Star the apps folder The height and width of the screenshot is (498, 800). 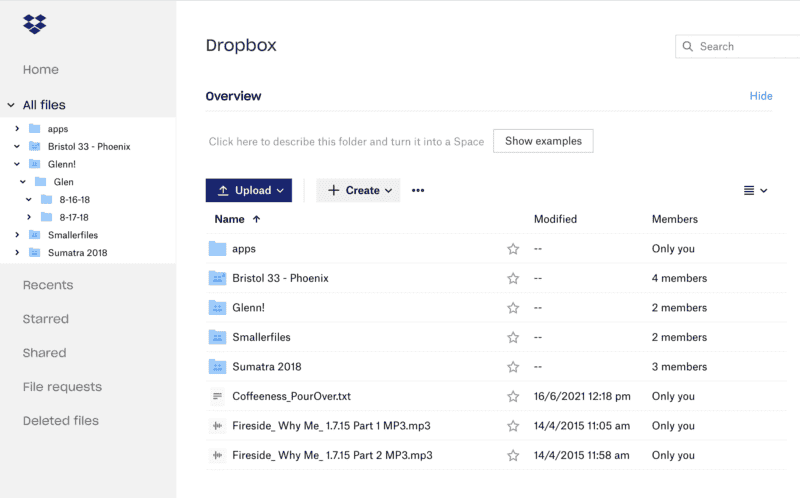coord(513,248)
